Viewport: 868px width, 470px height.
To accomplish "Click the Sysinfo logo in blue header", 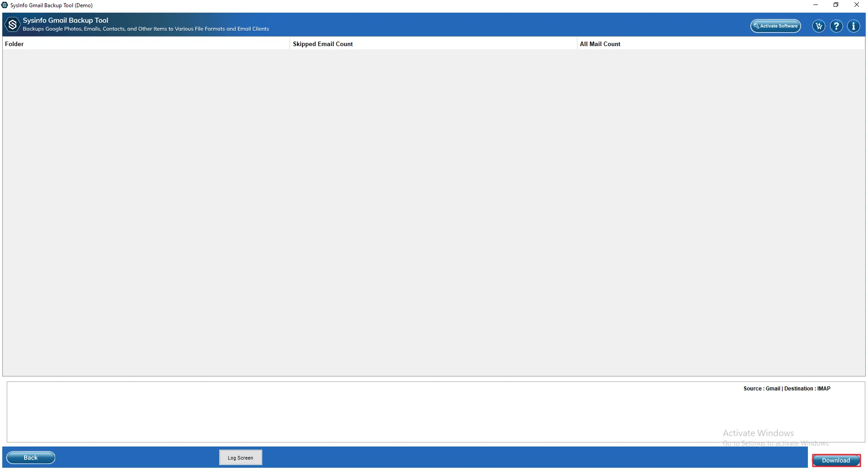I will (13, 25).
